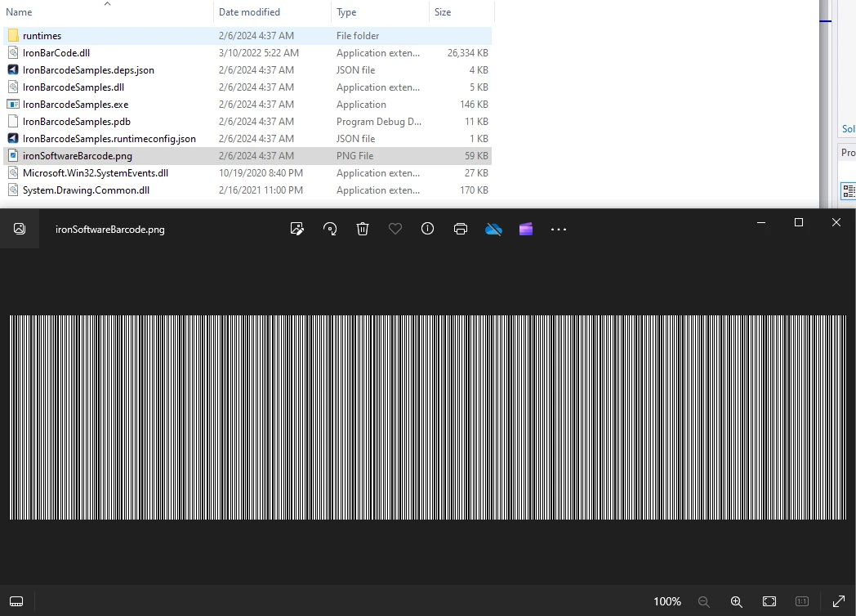
Task: Select IronBarcodeSamples.exe in file list
Action: [75, 105]
